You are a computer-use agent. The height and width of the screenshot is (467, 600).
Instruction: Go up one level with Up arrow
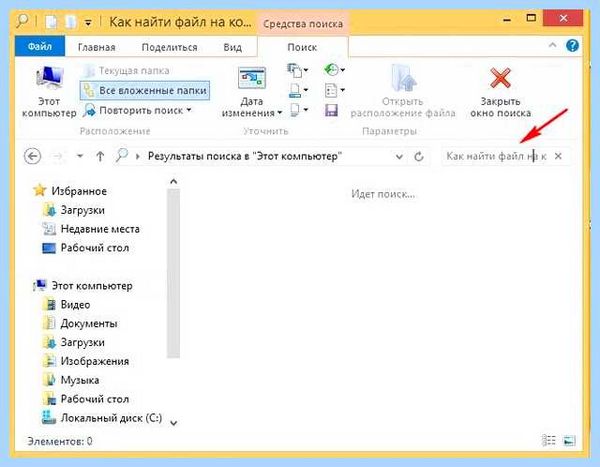point(100,156)
